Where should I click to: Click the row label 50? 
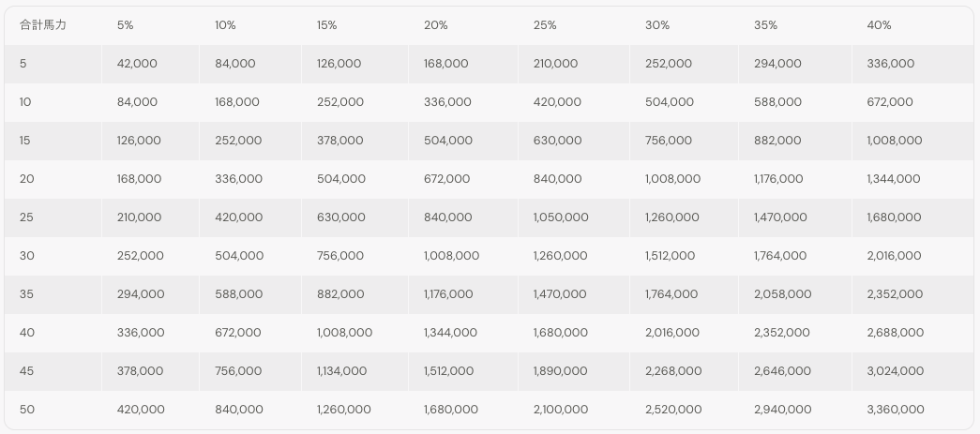pos(26,410)
